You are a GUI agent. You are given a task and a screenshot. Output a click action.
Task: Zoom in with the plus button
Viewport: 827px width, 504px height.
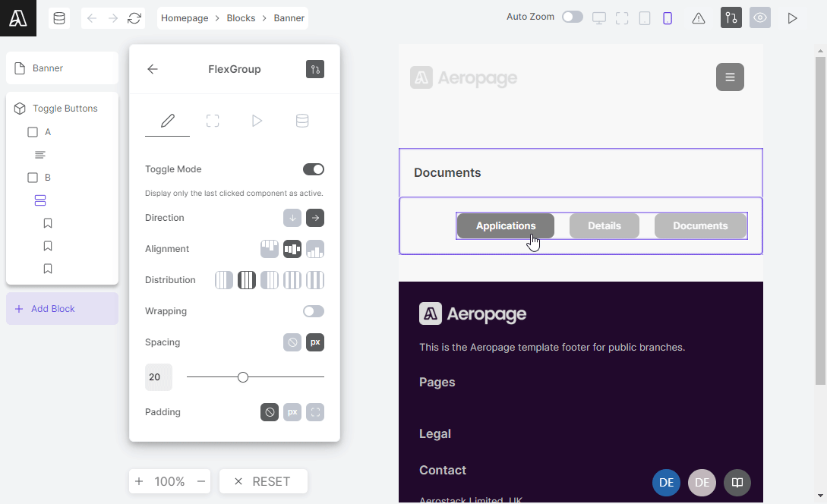click(139, 481)
